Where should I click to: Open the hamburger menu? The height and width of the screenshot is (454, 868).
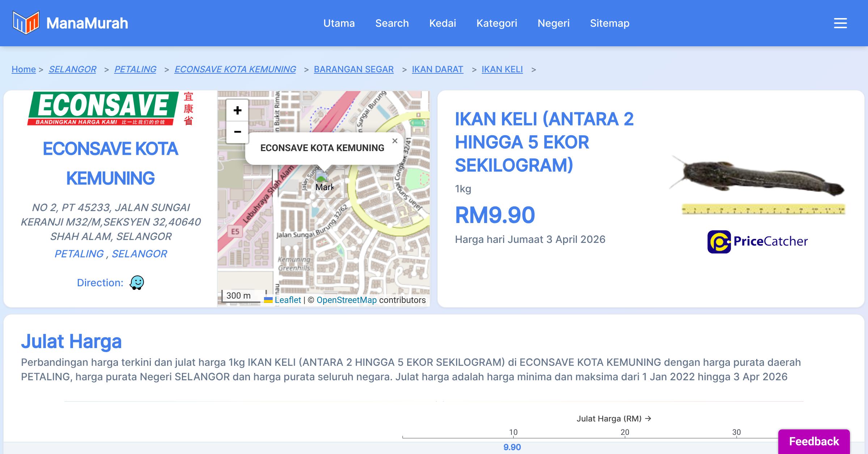point(840,23)
